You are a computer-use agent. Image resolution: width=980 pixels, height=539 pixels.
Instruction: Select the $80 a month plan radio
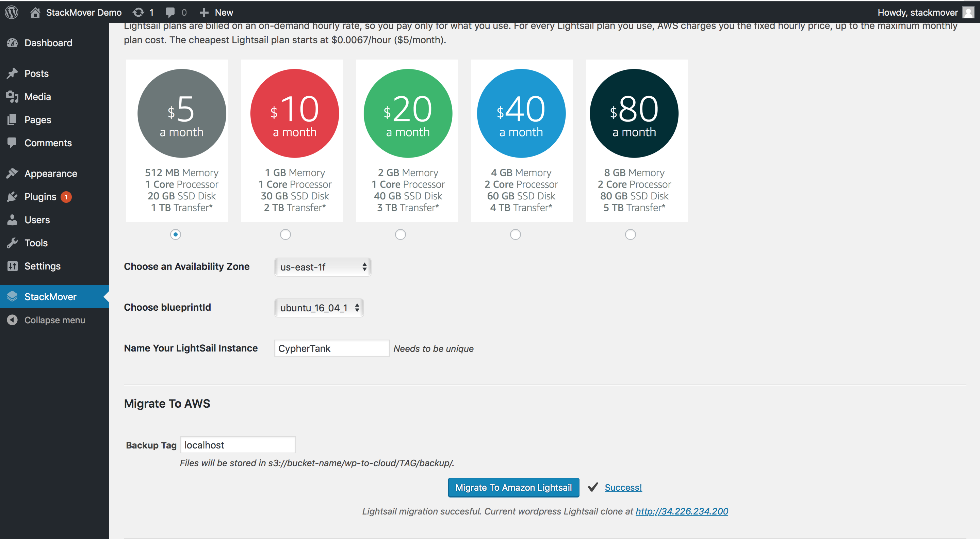click(630, 234)
